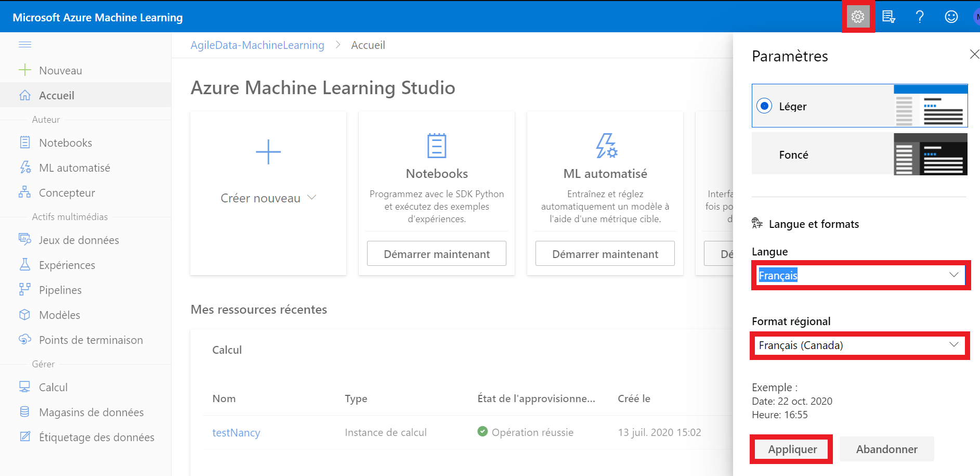This screenshot has height=476, width=980.
Task: Click the Étiquetage des données icon
Action: point(25,436)
